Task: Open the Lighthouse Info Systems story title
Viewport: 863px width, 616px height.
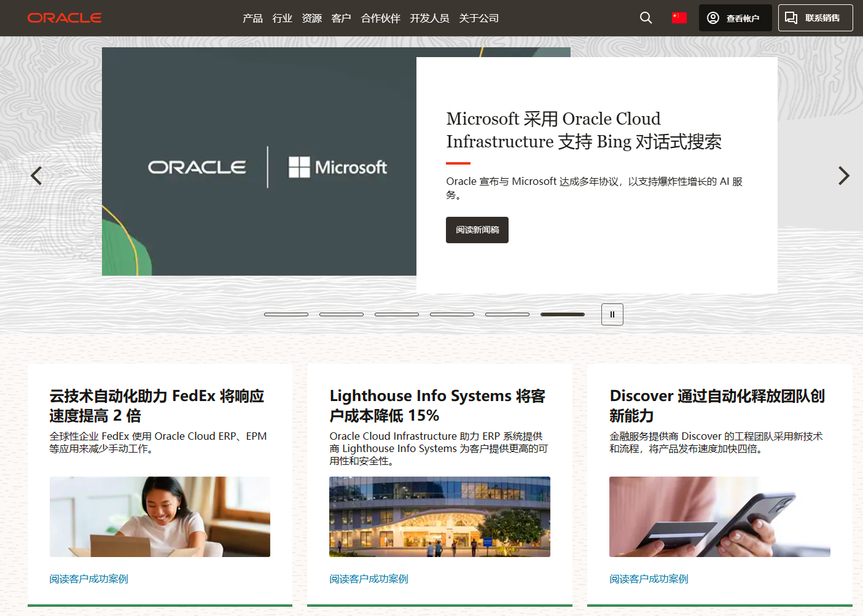Action: (437, 405)
